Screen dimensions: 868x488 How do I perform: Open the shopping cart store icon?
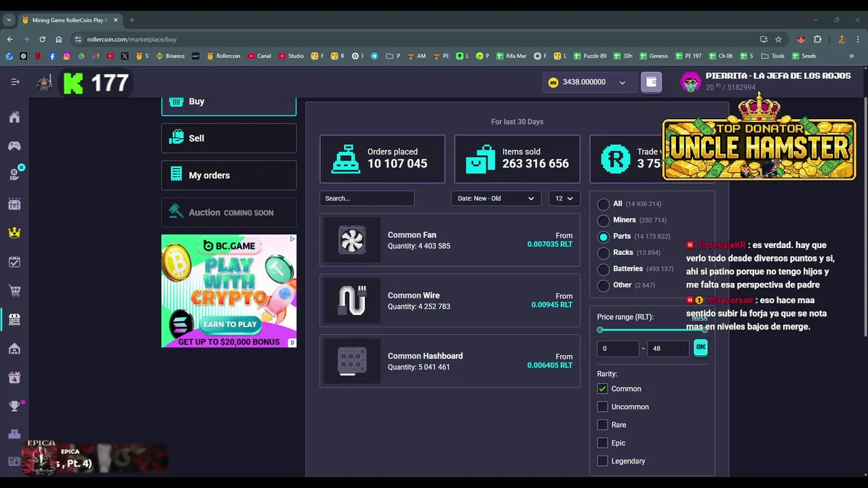[14, 291]
